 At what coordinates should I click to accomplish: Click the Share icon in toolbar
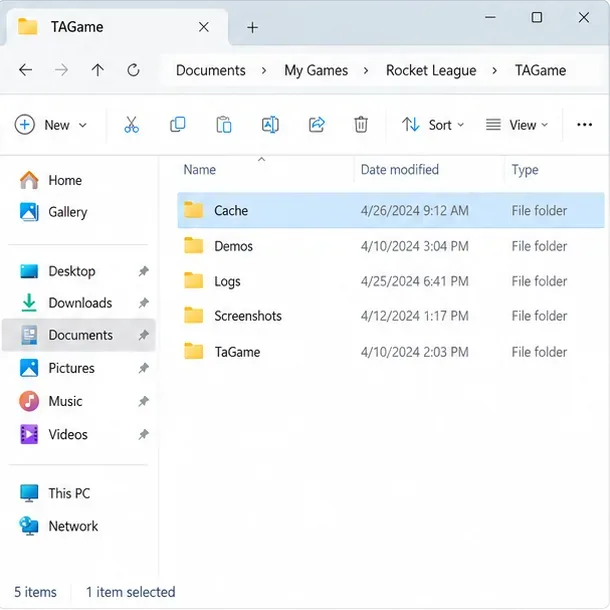(316, 124)
